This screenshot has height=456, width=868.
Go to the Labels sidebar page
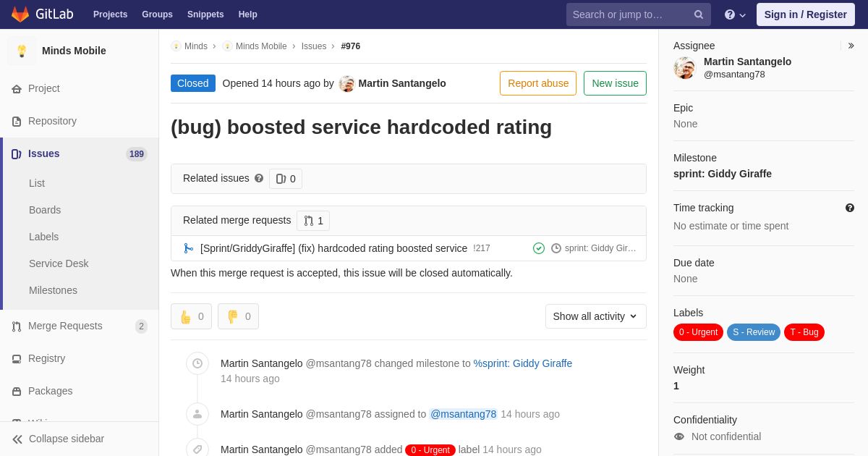[x=43, y=237]
